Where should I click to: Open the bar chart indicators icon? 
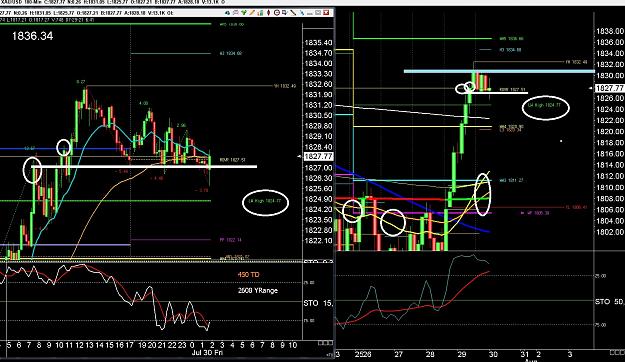260,13
